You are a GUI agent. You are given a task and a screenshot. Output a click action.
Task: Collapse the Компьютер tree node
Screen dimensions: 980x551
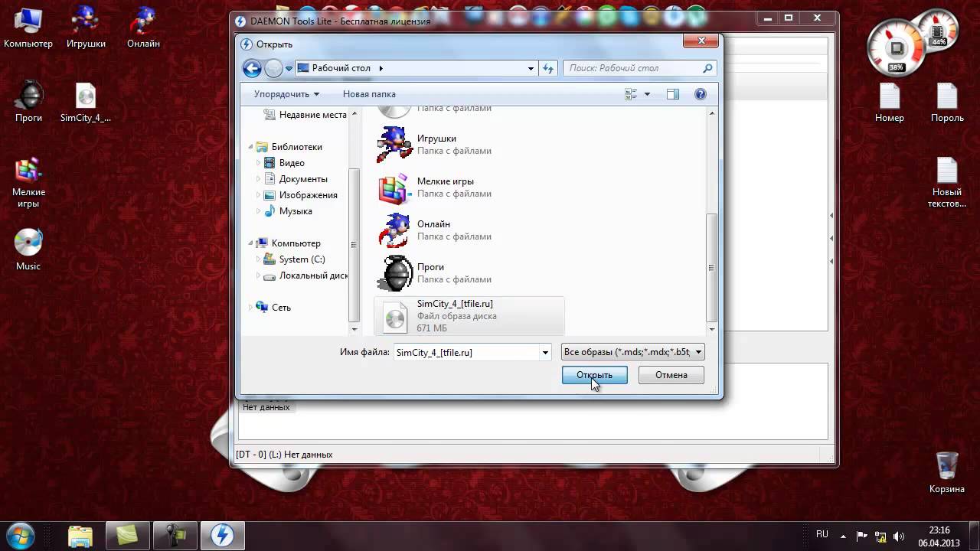click(x=250, y=243)
